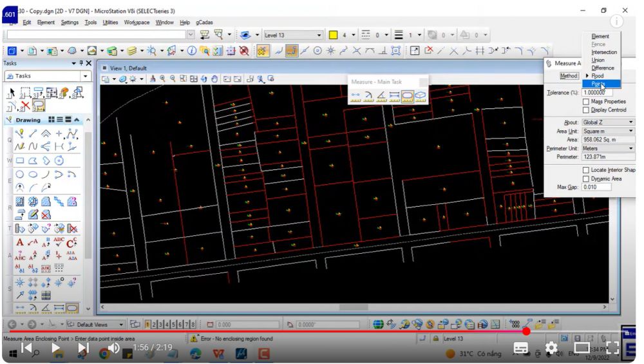Switch to view number 2 button
Image resolution: width=644 pixels, height=364 pixels.
pyautogui.click(x=155, y=324)
